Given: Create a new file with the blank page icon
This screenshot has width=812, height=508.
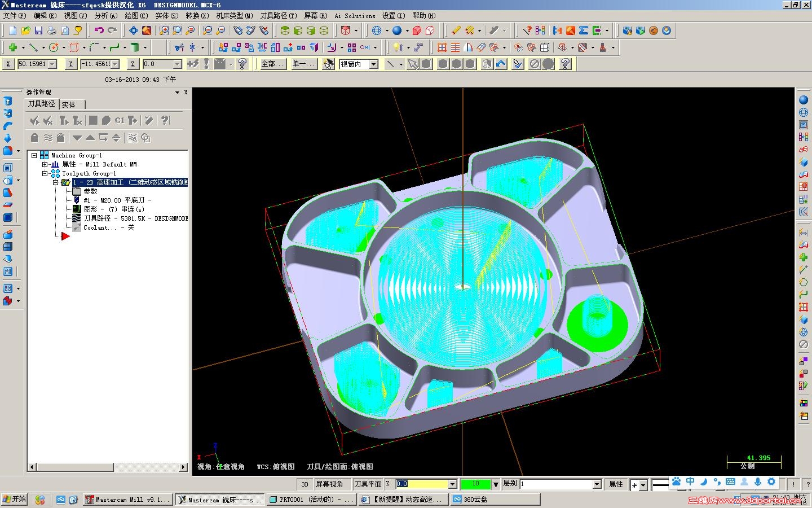Looking at the screenshot, I should pyautogui.click(x=12, y=30).
